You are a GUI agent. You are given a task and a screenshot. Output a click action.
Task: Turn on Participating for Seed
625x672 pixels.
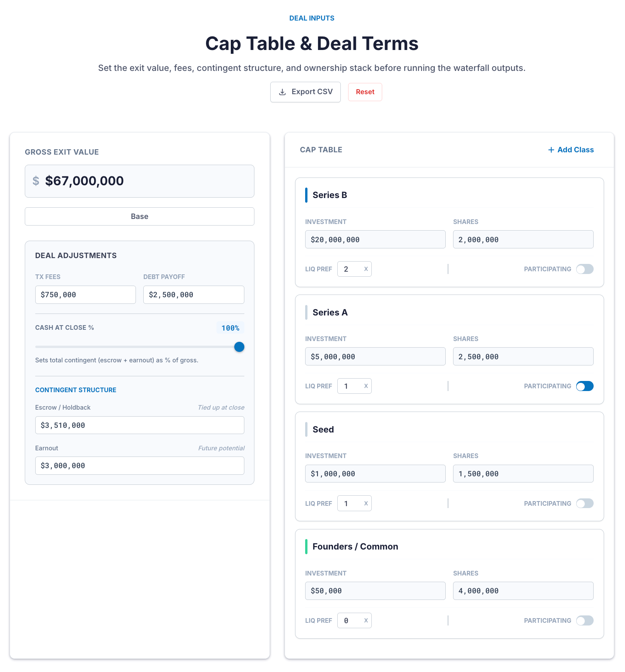(584, 503)
